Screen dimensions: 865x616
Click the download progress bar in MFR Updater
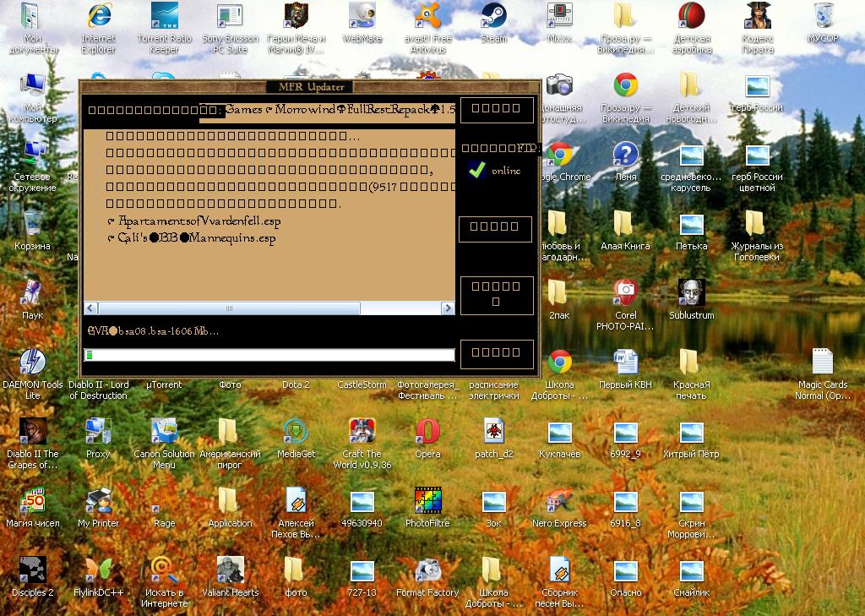[x=269, y=355]
